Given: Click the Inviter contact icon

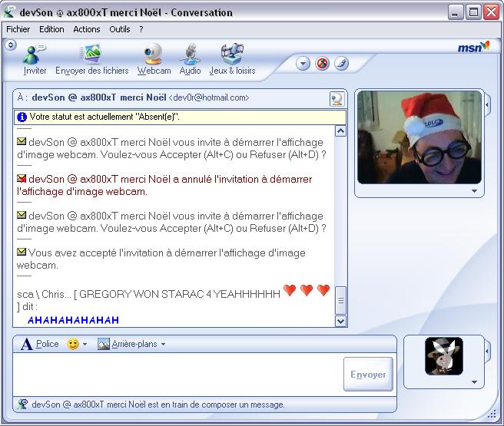Looking at the screenshot, I should click(35, 54).
